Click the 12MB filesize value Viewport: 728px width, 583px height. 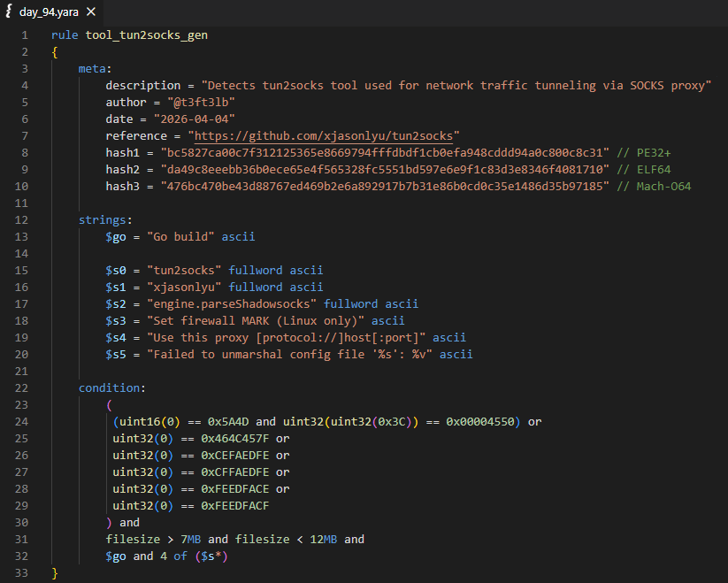point(324,540)
